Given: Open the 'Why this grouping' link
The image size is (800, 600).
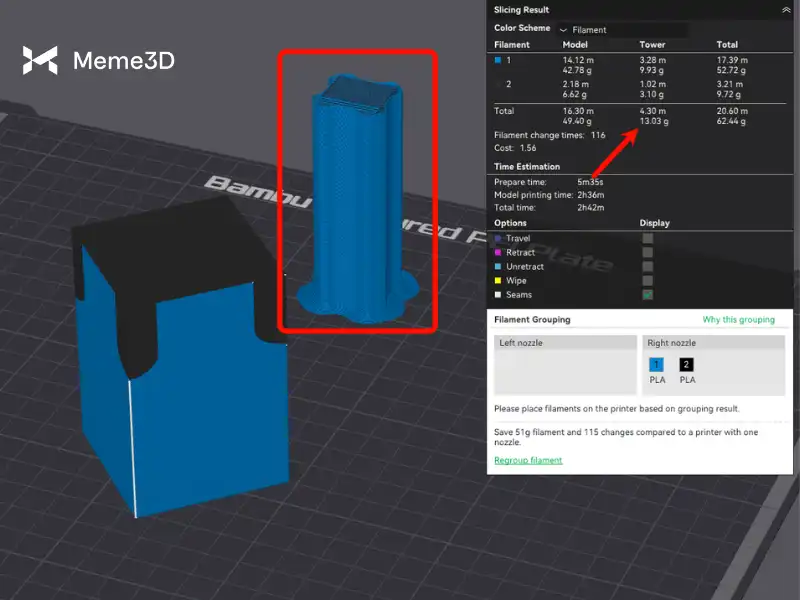Looking at the screenshot, I should pyautogui.click(x=738, y=320).
